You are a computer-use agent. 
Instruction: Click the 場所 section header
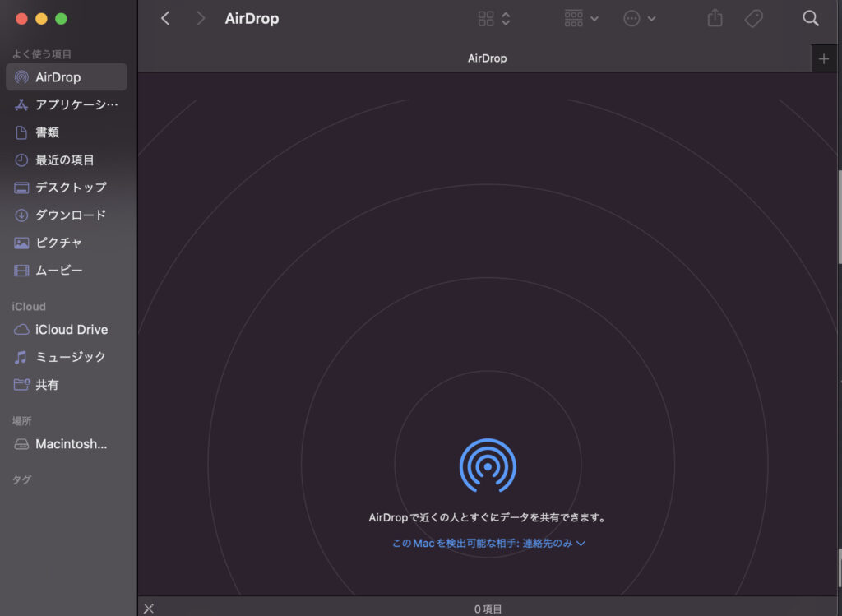[x=22, y=421]
